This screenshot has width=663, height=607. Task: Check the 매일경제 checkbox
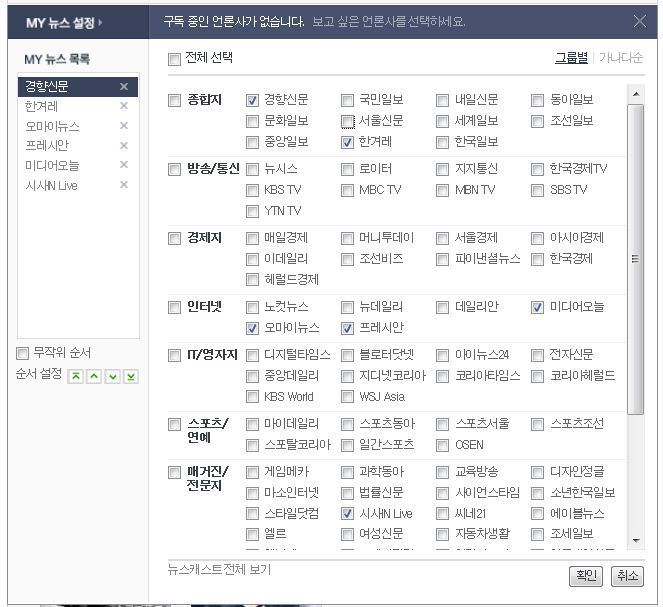(252, 238)
